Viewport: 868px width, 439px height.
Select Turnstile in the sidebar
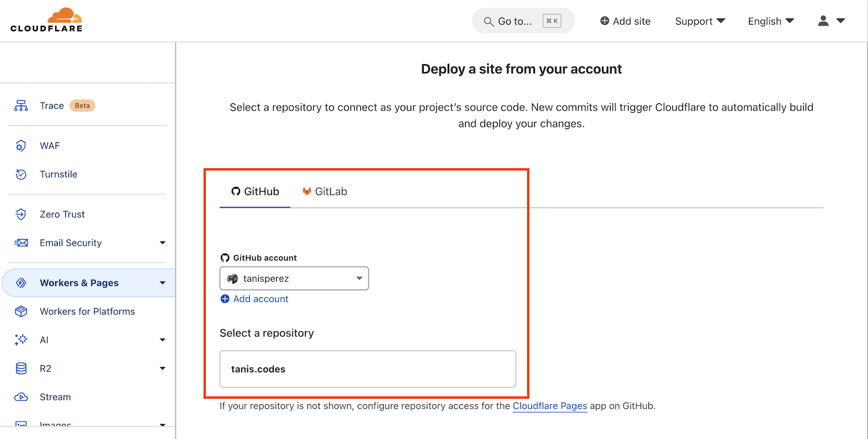click(x=58, y=174)
